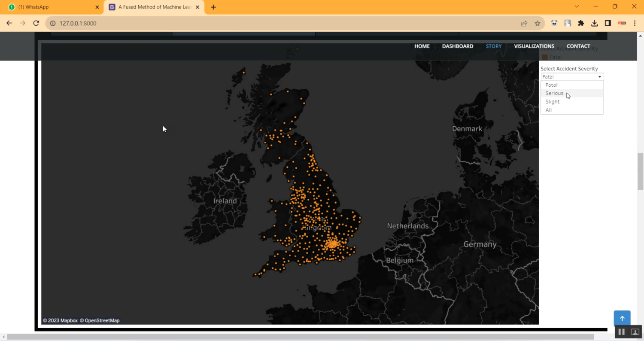Toggle the browser side panel

608,23
